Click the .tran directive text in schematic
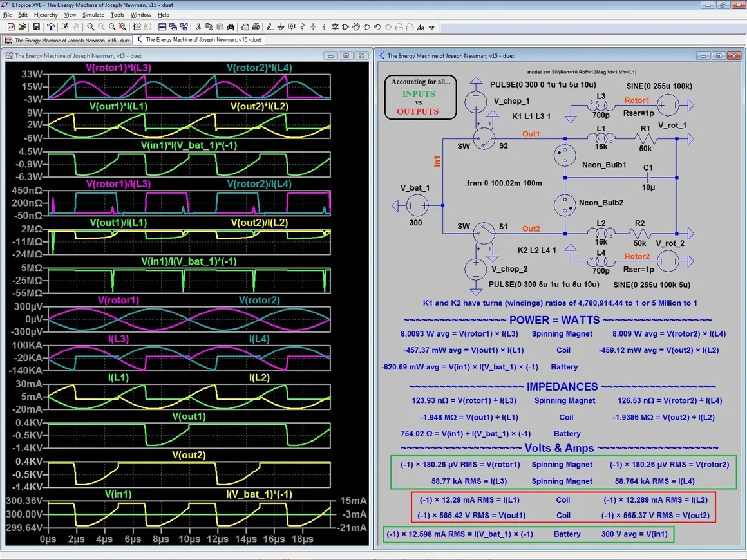 point(503,183)
